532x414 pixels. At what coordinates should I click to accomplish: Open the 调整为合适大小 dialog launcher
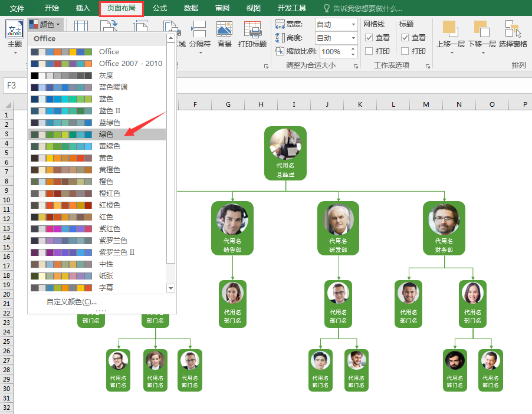point(356,66)
